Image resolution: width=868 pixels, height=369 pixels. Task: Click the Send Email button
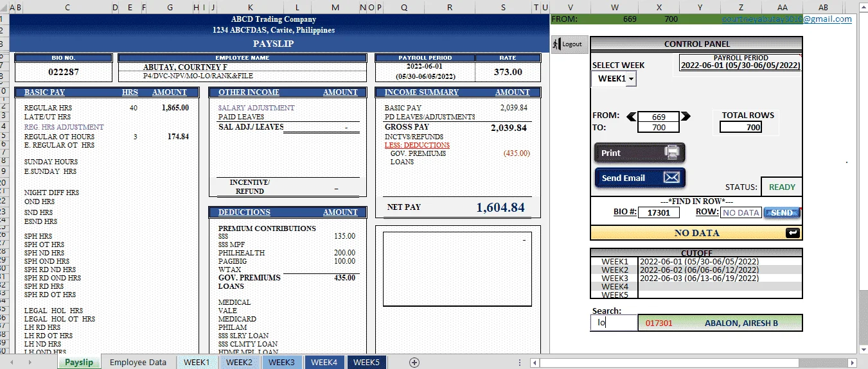639,178
